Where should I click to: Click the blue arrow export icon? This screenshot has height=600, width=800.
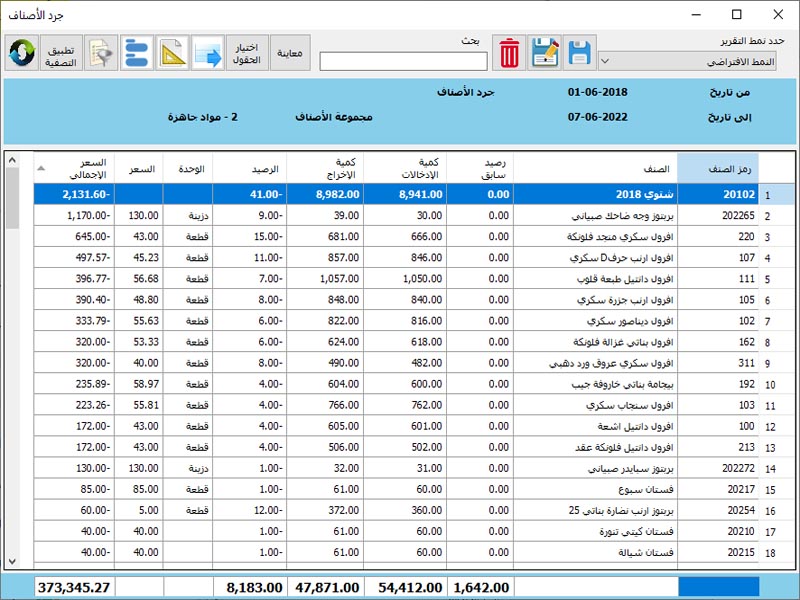[208, 53]
